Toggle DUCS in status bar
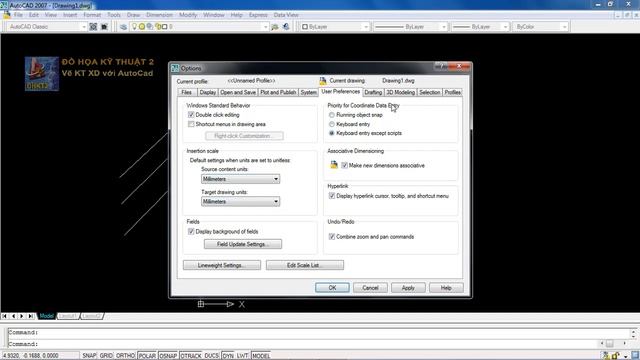This screenshot has width=640, height=360. point(211,356)
